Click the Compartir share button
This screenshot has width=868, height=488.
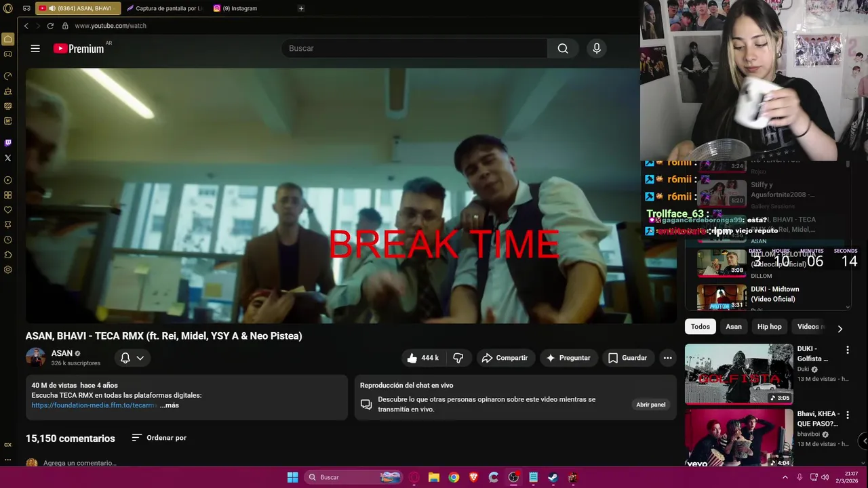pos(506,358)
